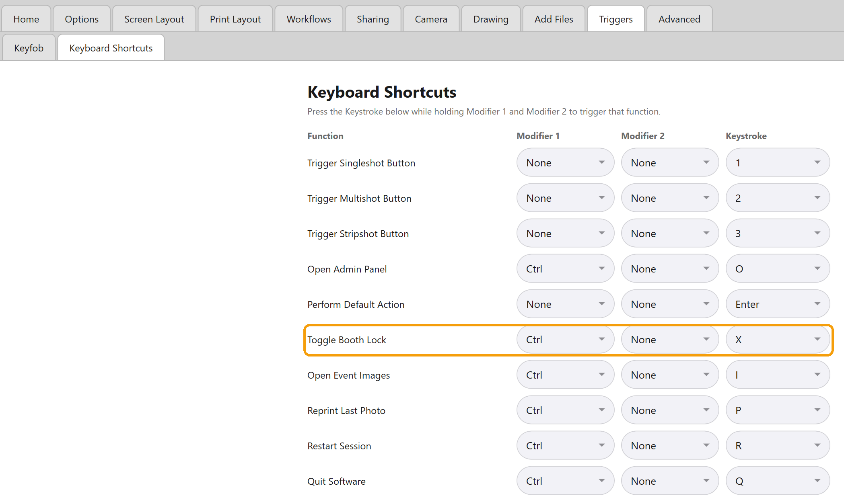This screenshot has width=844, height=504.
Task: Click the 'Trigger Multishot Button' function label
Action: coord(359,199)
